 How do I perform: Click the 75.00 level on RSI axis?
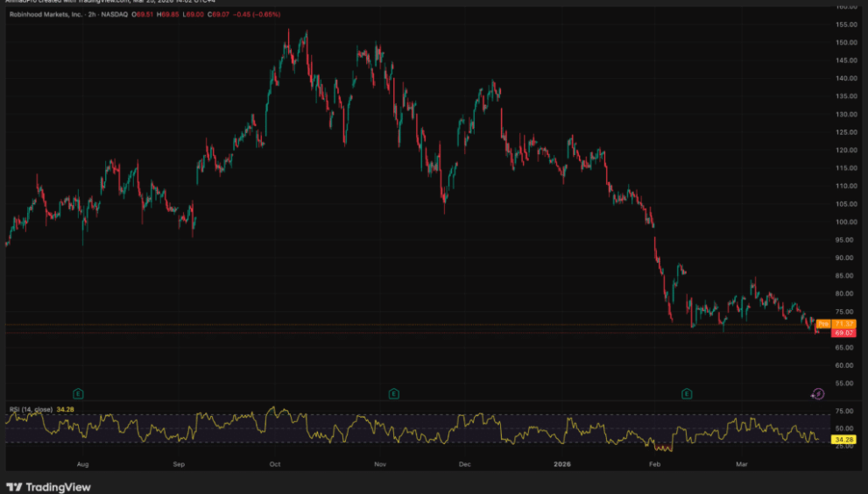pos(844,410)
